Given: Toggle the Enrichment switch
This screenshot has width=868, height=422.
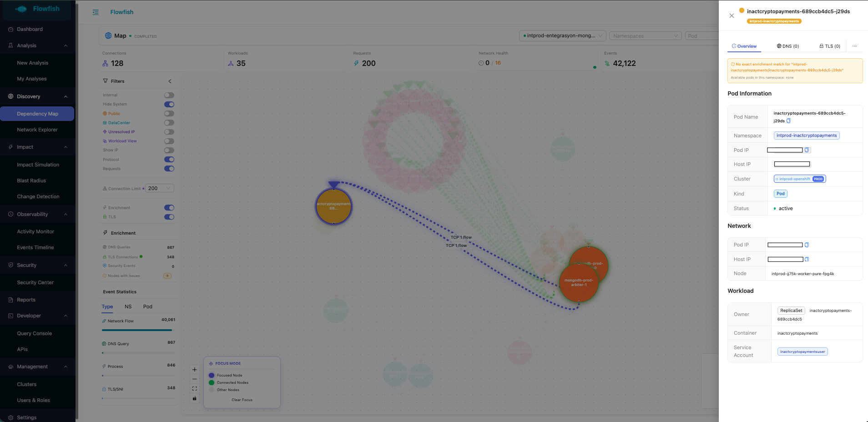Looking at the screenshot, I should [169, 208].
